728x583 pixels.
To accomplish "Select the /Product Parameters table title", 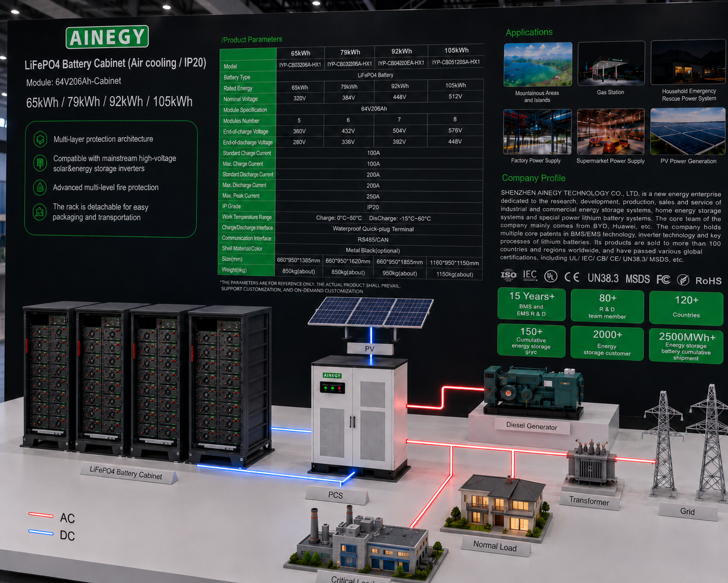I will point(252,39).
